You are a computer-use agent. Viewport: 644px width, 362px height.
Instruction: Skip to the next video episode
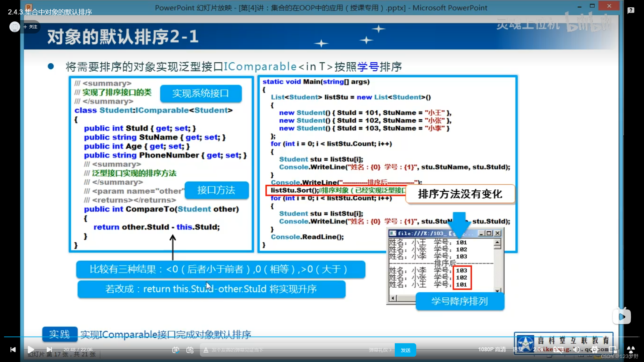(x=49, y=350)
